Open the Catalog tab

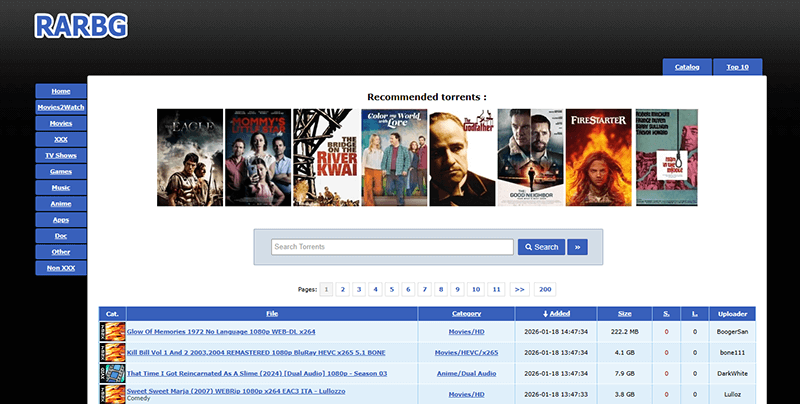(x=687, y=67)
